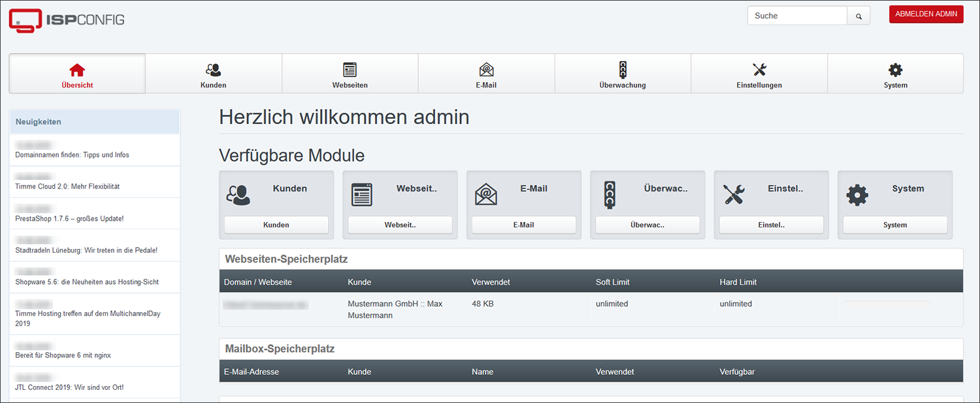The width and height of the screenshot is (980, 403).
Task: Click the ISPConfig logo
Action: point(67,20)
